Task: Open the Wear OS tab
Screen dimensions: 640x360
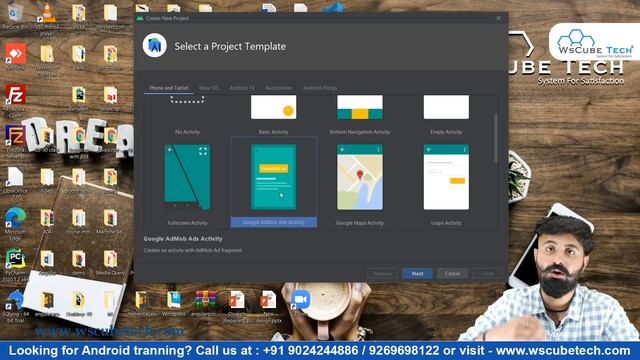Action: [208, 88]
